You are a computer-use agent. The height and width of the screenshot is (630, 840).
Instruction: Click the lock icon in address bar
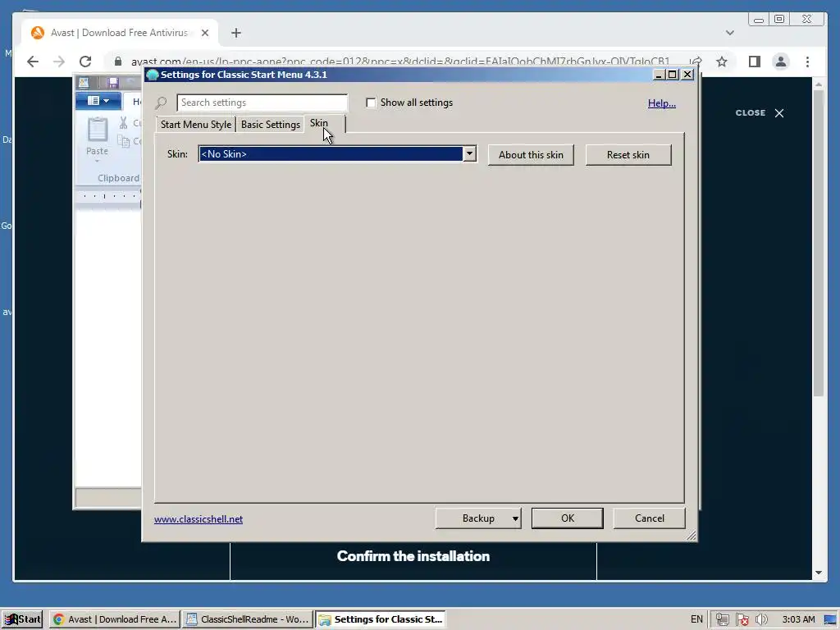(x=118, y=62)
